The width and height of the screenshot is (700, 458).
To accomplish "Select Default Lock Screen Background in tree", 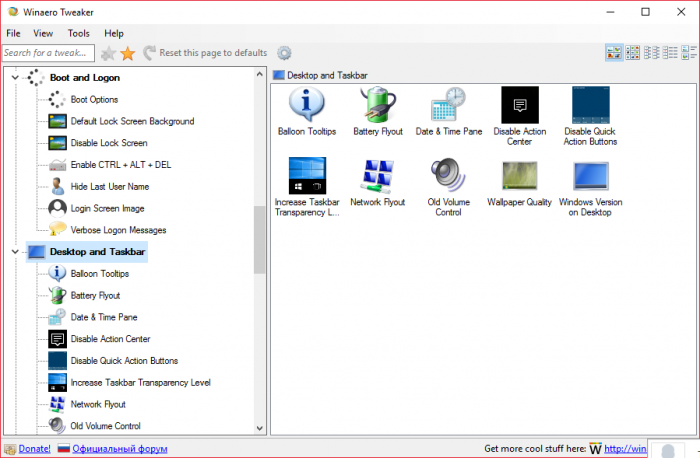I will (x=132, y=121).
